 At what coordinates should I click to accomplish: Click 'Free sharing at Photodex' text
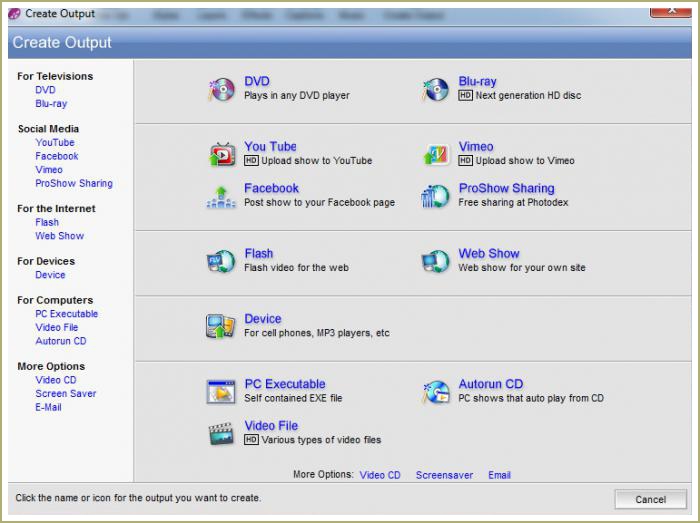(513, 202)
